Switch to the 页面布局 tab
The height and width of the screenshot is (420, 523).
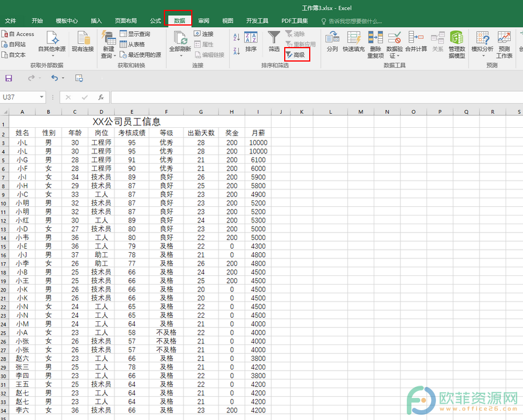[x=126, y=21]
